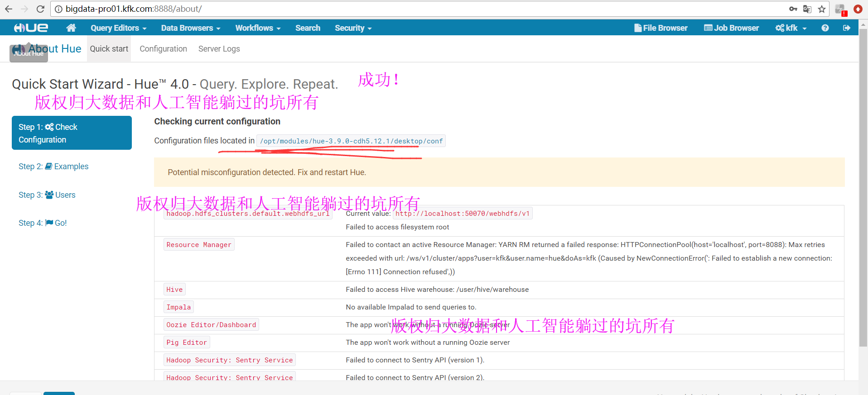This screenshot has height=395, width=868.
Task: Click the Failed to access filesystem root message
Action: click(x=397, y=227)
